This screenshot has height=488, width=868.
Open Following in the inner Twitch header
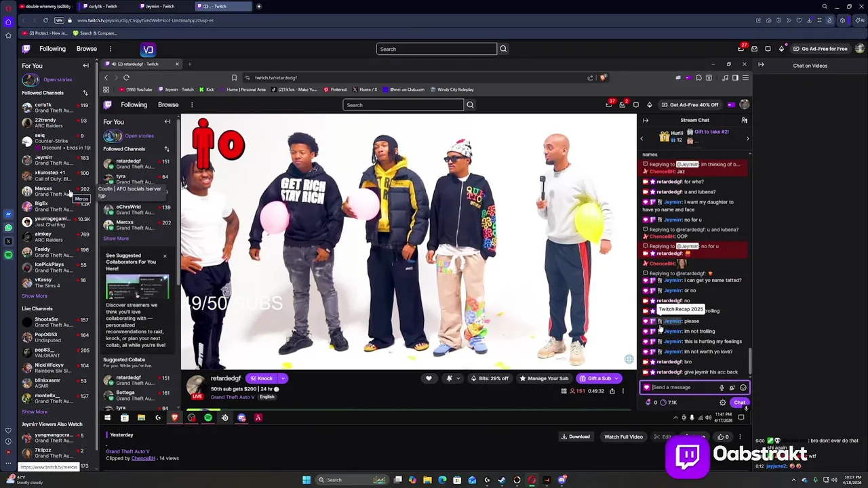(134, 105)
